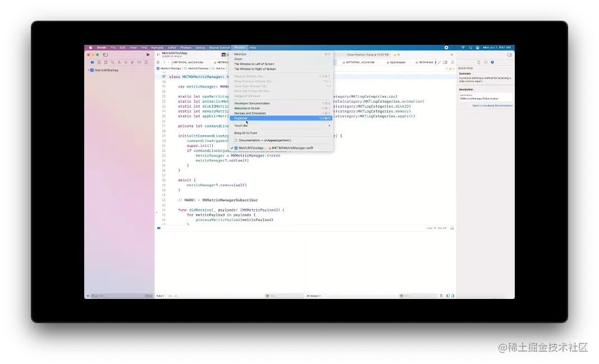Image resolution: width=599 pixels, height=364 pixels.
Task: Open Developer Documentation from Window menu
Action: 281,103
